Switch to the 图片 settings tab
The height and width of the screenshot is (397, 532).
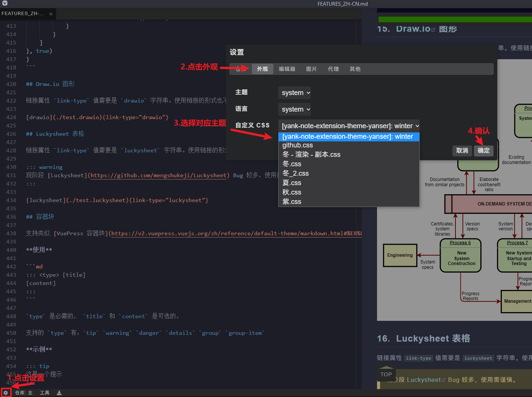click(311, 69)
